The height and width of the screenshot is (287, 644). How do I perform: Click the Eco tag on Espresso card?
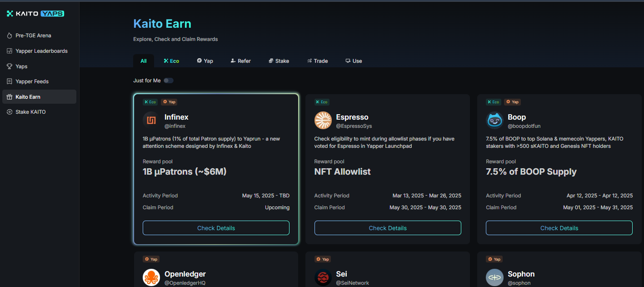pyautogui.click(x=322, y=102)
